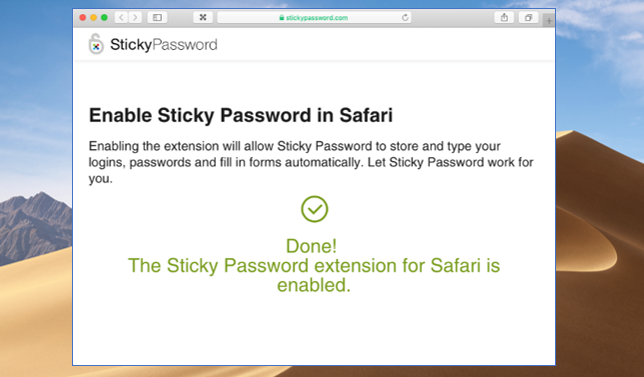The height and width of the screenshot is (377, 644).
Task: Click the StickyPassword wordmark link
Action: 163,45
